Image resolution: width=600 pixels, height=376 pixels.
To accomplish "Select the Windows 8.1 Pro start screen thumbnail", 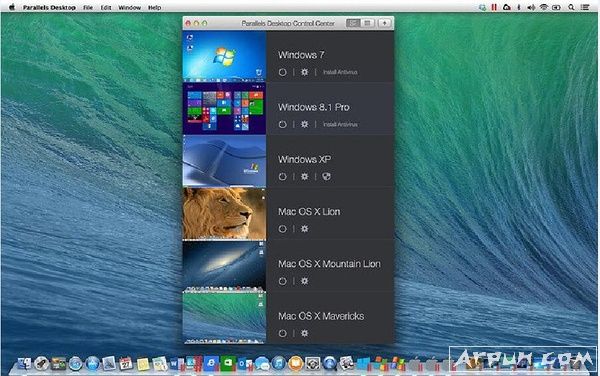I will coord(224,109).
